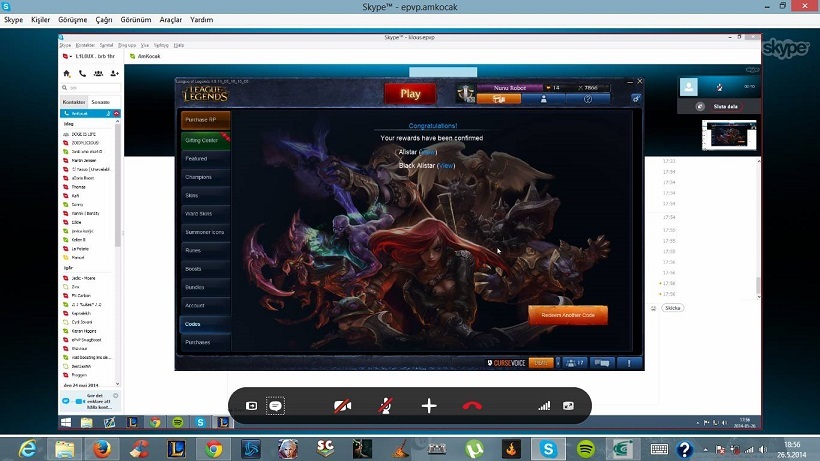The width and height of the screenshot is (820, 461).
Task: Click the orange store icon in League header
Action: click(x=499, y=99)
